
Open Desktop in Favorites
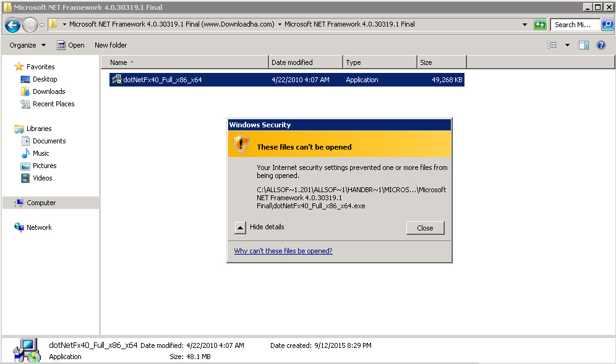(x=39, y=79)
